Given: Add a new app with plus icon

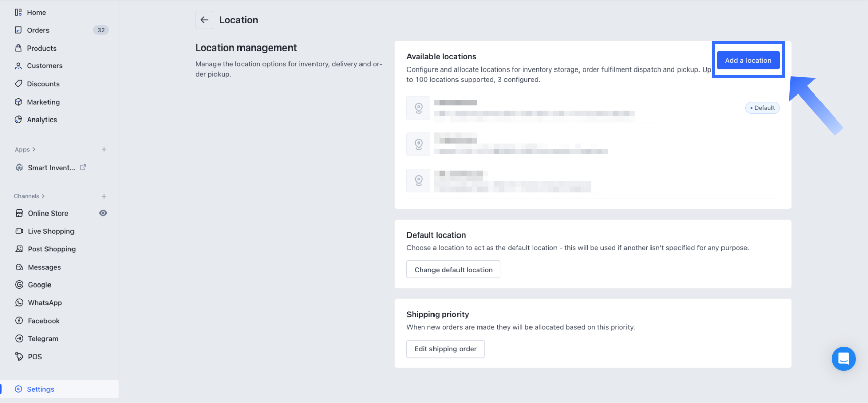Looking at the screenshot, I should [x=104, y=149].
